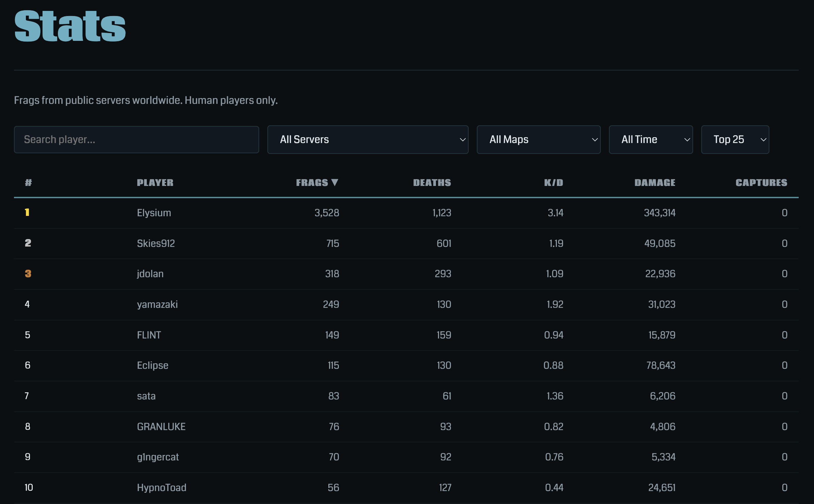The image size is (814, 504).
Task: Click g1ngercat's deaths value 92
Action: pyautogui.click(x=446, y=457)
